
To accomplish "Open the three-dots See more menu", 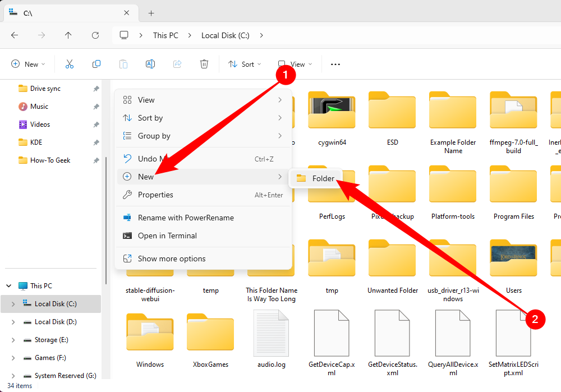I will [x=335, y=64].
